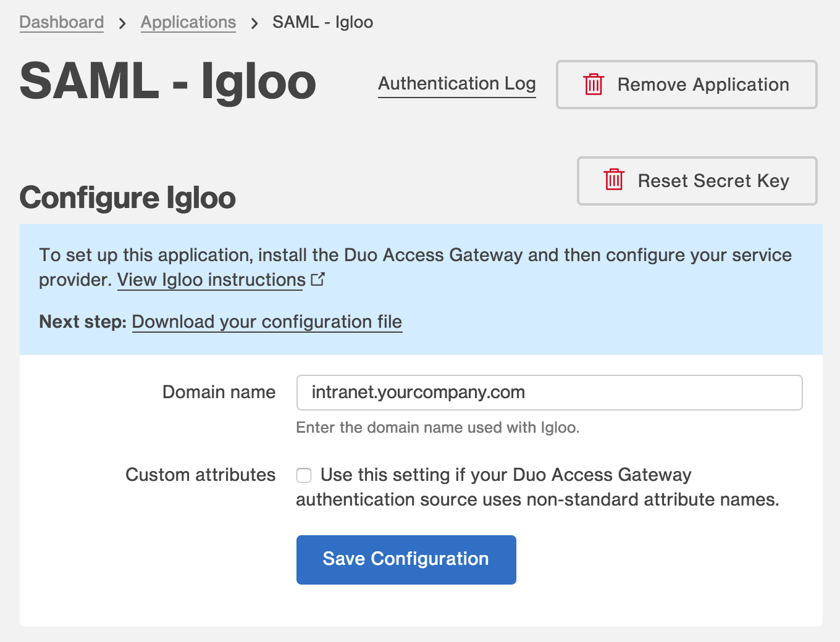Follow the View Igloo instructions link
Screen dimensions: 840x642
[209, 280]
